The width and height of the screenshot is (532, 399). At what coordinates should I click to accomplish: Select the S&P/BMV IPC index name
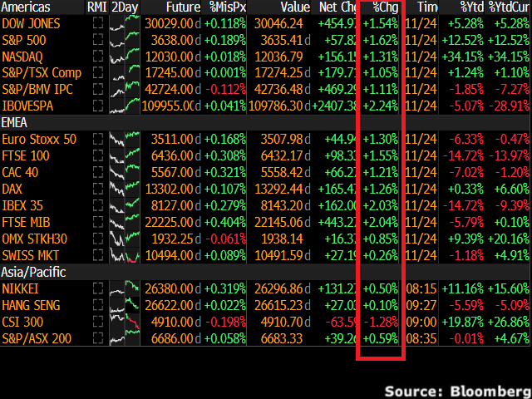(37, 90)
